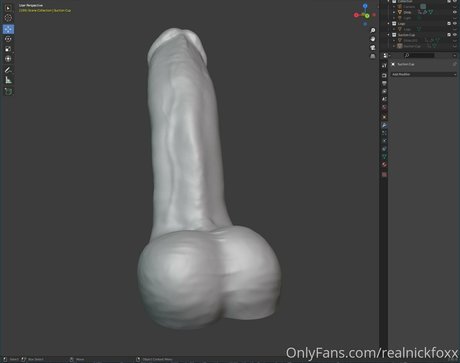This screenshot has width=460, height=363.
Task: Hide the Suction Cup collection with eye icon
Action: click(455, 35)
